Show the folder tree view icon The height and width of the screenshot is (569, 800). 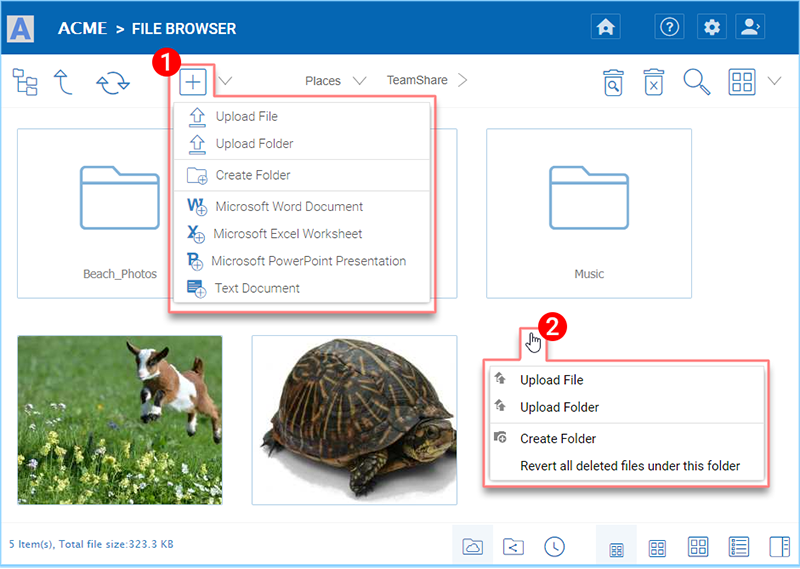pos(25,81)
